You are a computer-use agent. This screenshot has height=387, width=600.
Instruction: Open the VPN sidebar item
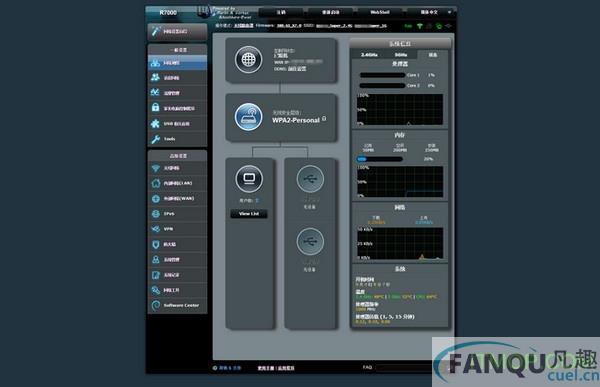(x=177, y=229)
